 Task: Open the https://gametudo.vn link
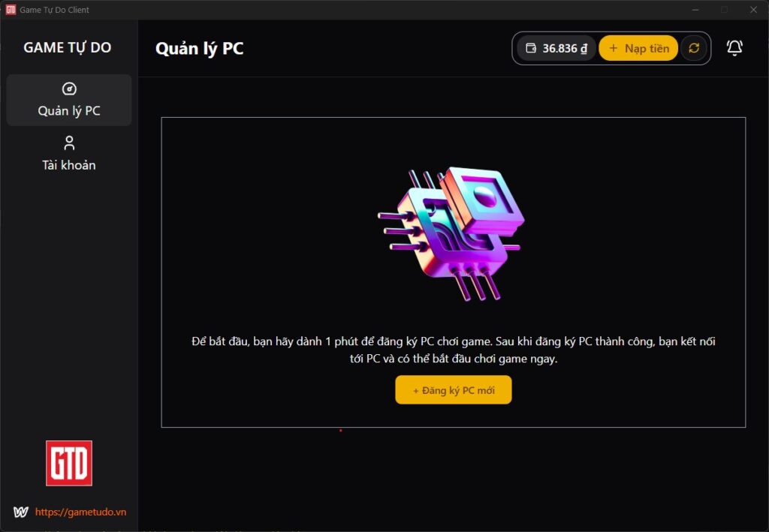(x=80, y=512)
